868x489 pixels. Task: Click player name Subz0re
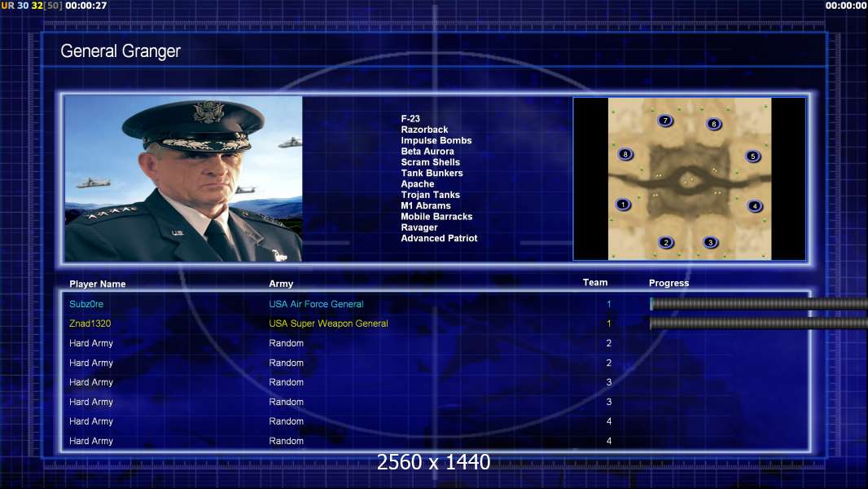[86, 304]
